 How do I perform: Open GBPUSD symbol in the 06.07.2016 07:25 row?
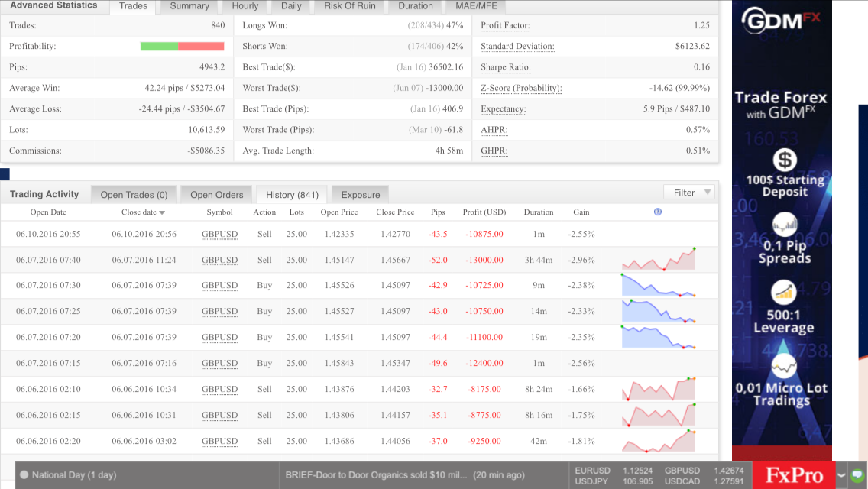219,311
